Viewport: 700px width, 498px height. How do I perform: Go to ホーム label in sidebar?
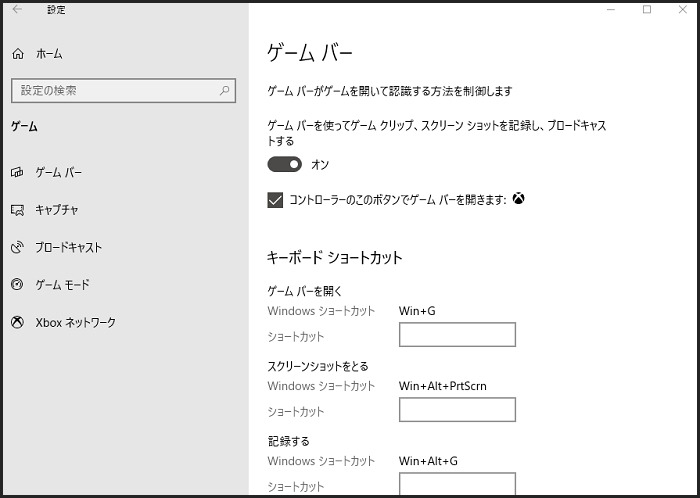pos(49,54)
